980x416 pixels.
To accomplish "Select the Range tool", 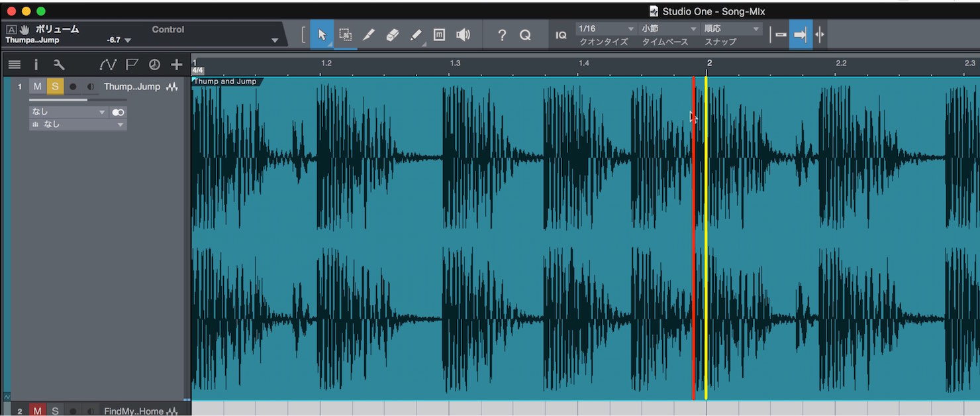I will (x=345, y=35).
